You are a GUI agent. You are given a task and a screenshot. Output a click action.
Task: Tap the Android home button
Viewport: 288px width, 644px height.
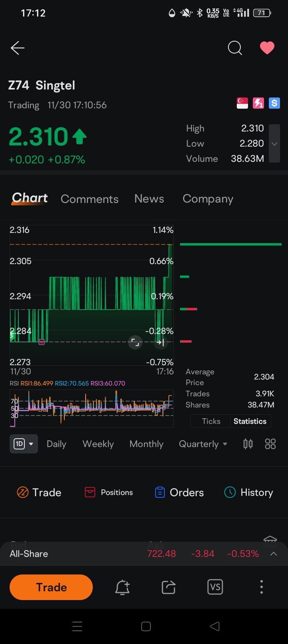pos(146,626)
